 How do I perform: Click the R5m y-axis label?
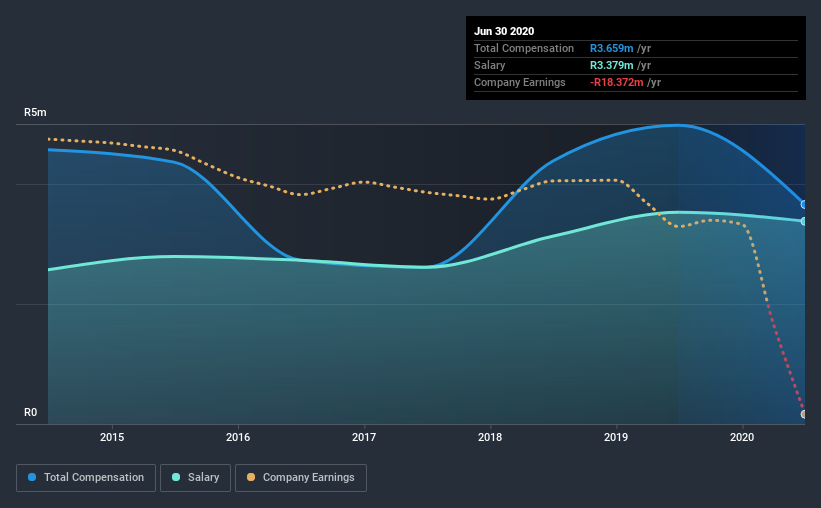pyautogui.click(x=35, y=113)
